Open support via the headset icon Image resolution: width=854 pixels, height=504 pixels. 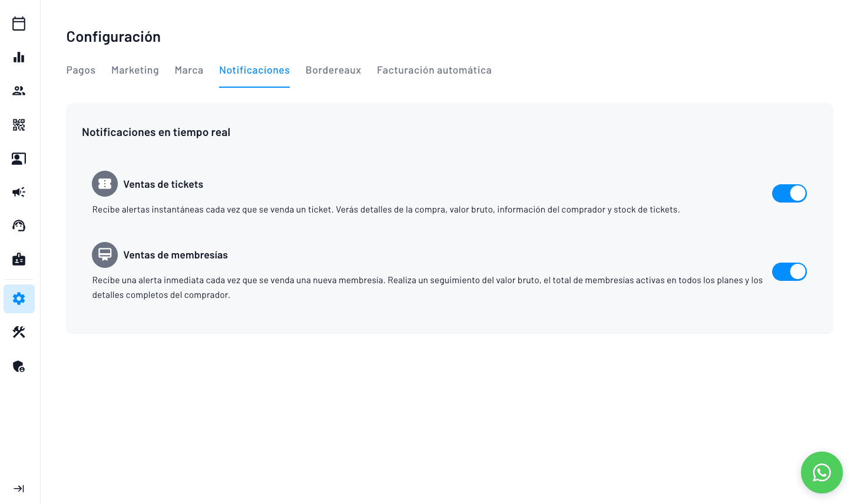(x=19, y=226)
